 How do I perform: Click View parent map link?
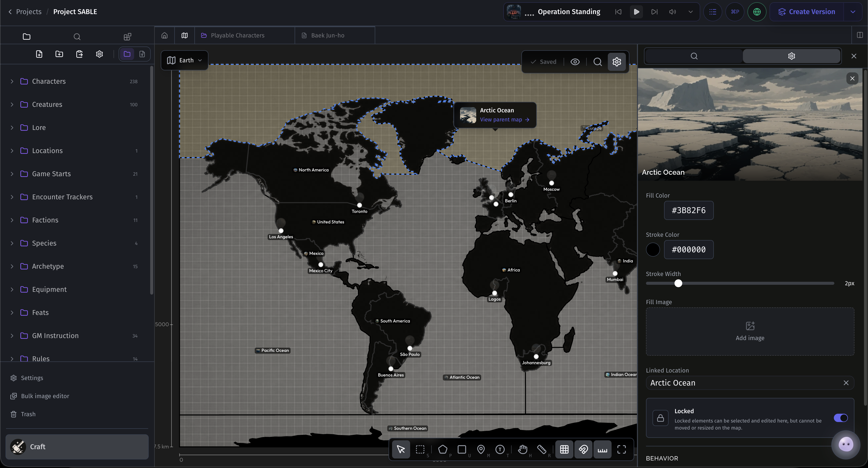(x=504, y=120)
